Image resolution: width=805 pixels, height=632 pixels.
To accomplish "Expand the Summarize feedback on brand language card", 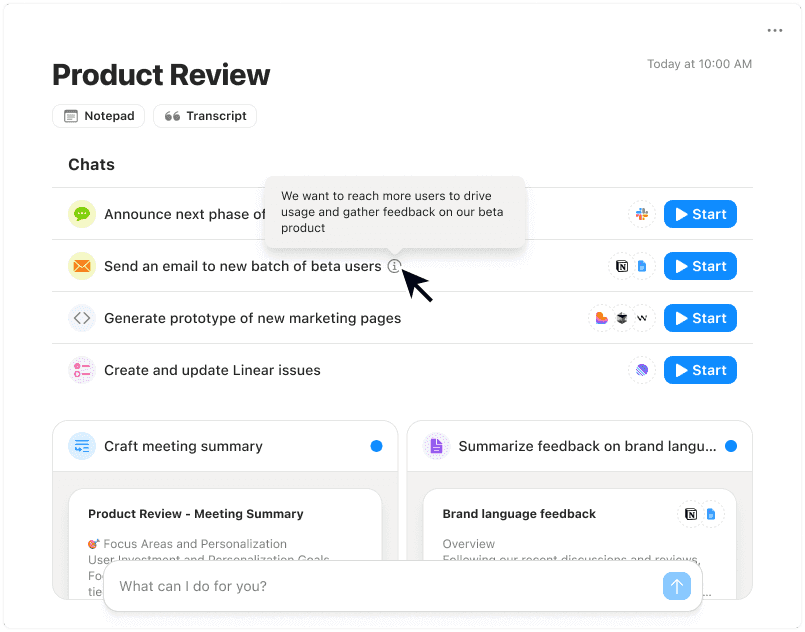I will pyautogui.click(x=560, y=446).
